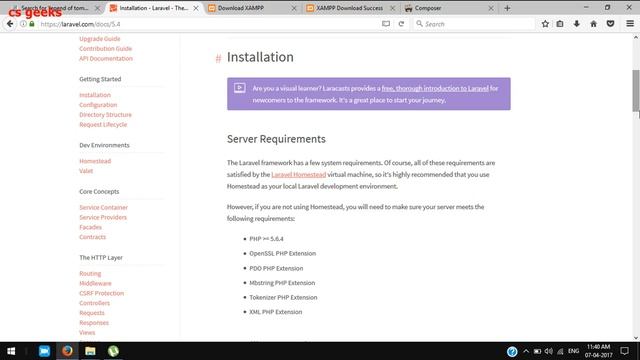Image resolution: width=640 pixels, height=360 pixels.
Task: Click the help question mark tray icon
Action: [x=512, y=351]
